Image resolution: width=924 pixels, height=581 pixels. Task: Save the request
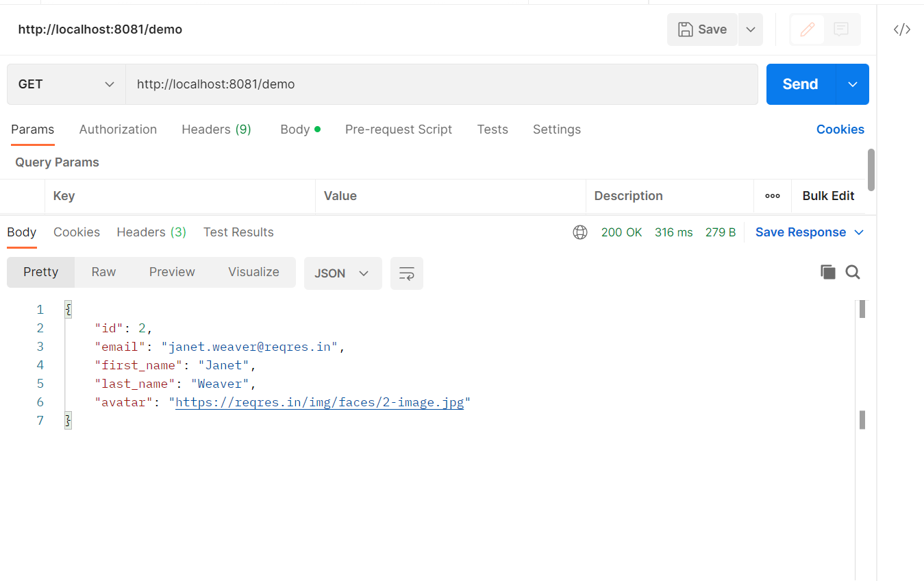[x=702, y=29]
